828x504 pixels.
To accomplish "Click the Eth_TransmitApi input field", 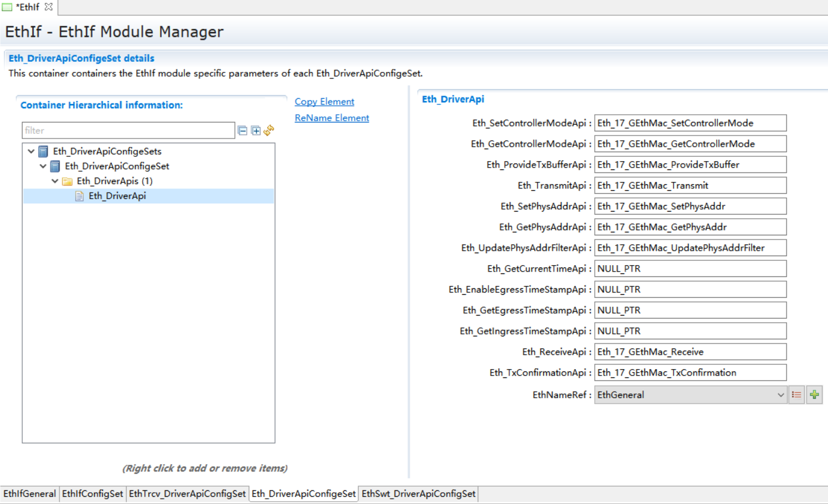I will 690,185.
